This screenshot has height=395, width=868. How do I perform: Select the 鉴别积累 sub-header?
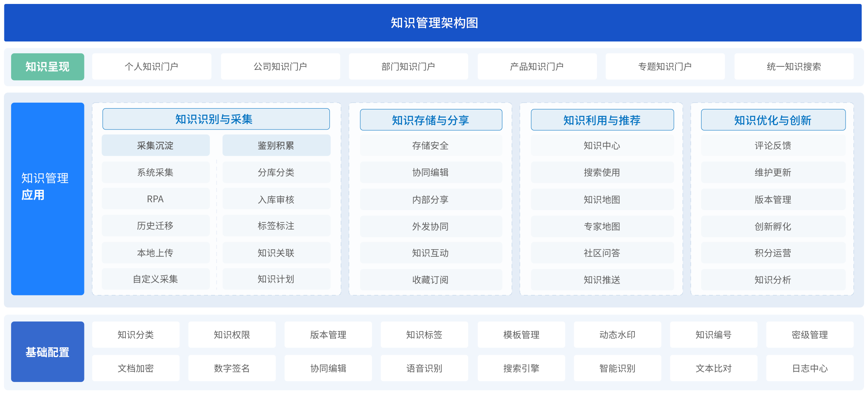276,145
